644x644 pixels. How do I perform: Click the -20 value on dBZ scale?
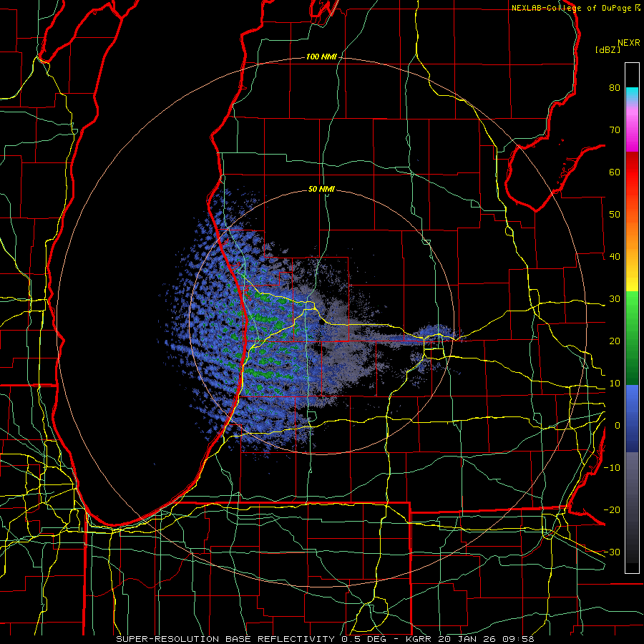(x=612, y=510)
